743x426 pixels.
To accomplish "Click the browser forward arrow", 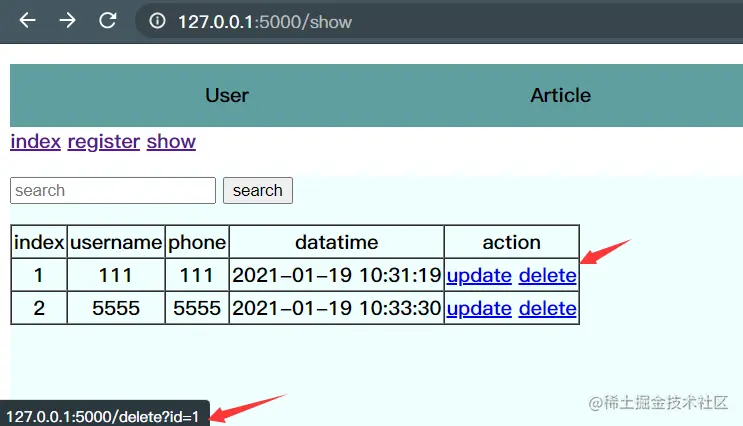I will [x=67, y=20].
